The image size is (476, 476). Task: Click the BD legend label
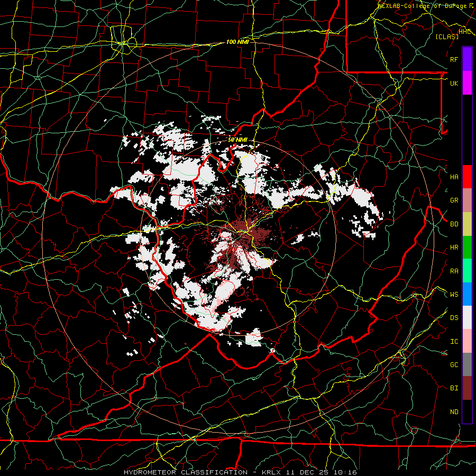[454, 224]
